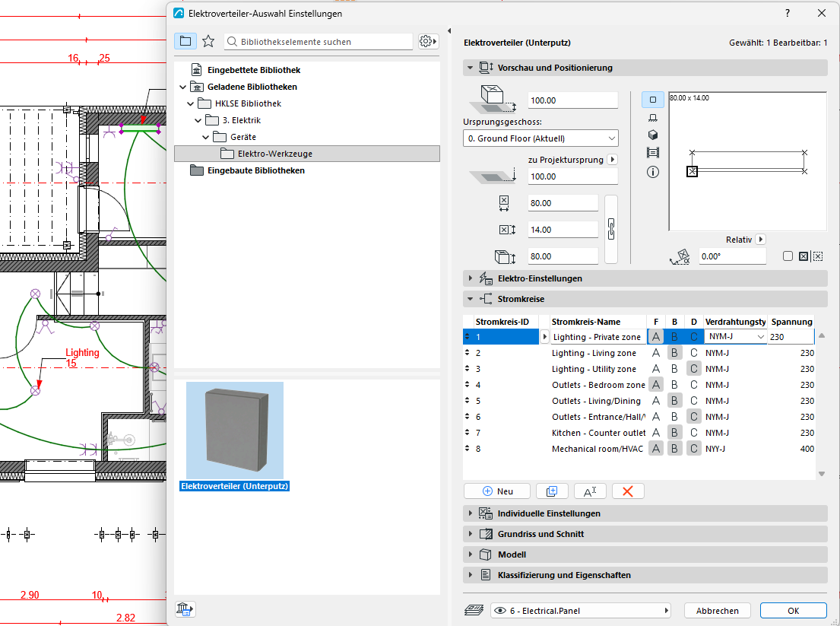This screenshot has height=626, width=840.
Task: Open the Ursprungsgeschoss story dropdown
Action: [x=540, y=138]
